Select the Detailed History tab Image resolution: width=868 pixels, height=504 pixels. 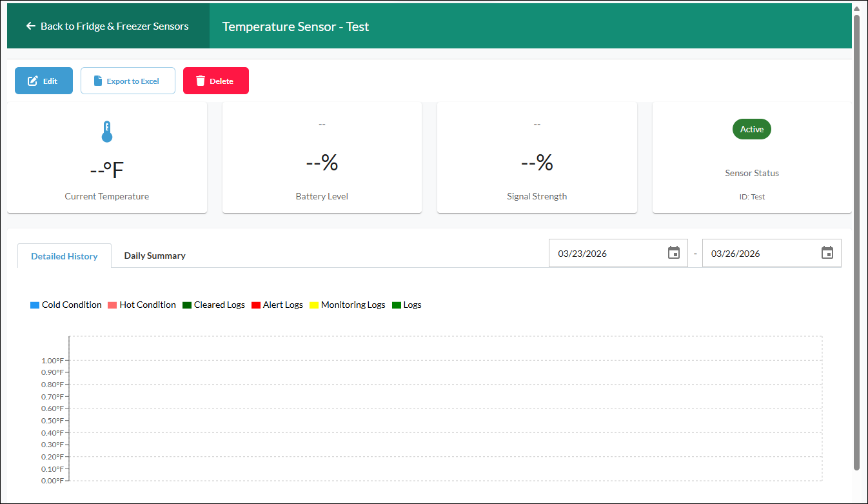click(x=64, y=256)
